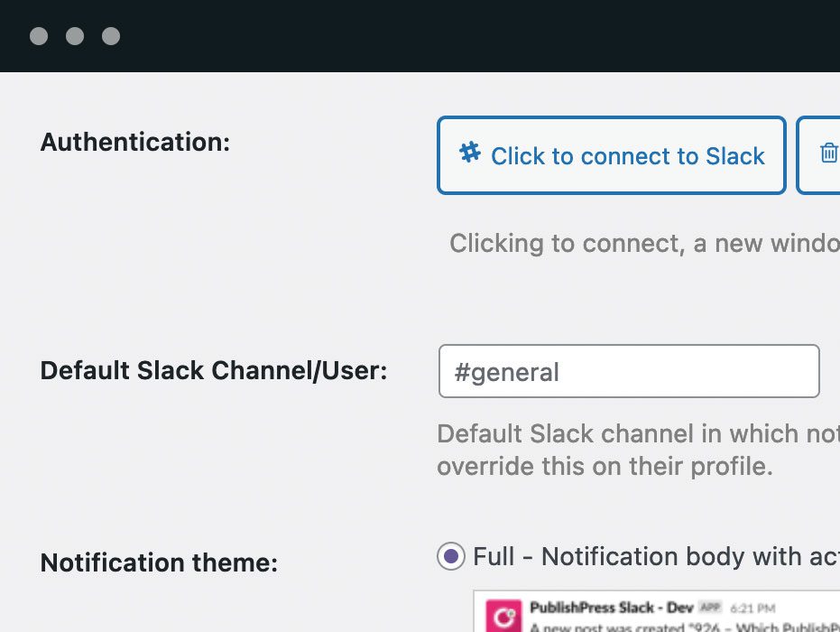Click the 'Default Slack Channel/User:' label
Viewport: 840px width, 632px height.
(x=214, y=370)
